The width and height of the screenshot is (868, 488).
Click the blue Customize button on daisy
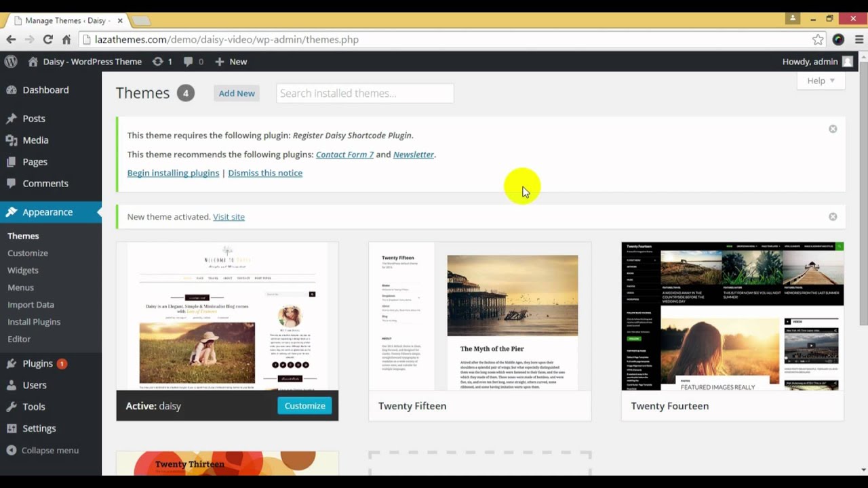pos(304,406)
